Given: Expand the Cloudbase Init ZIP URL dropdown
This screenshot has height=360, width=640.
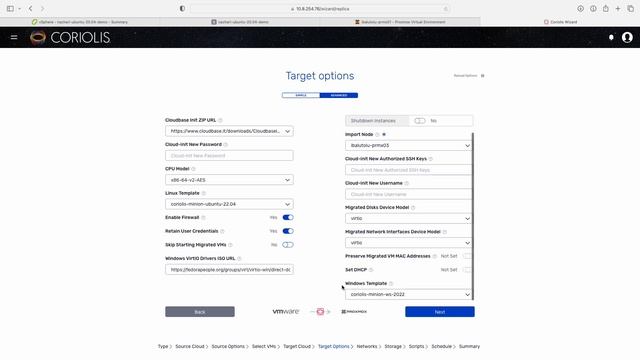Looking at the screenshot, I should pyautogui.click(x=287, y=131).
